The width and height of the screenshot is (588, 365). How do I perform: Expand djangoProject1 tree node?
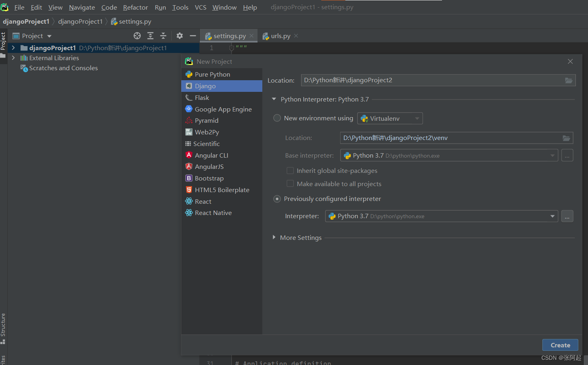tap(13, 48)
